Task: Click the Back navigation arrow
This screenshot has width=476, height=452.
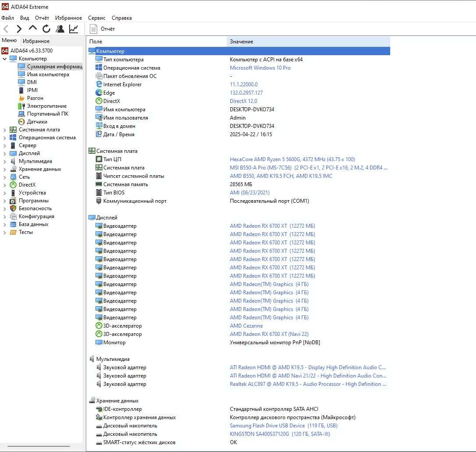Action: [6, 29]
